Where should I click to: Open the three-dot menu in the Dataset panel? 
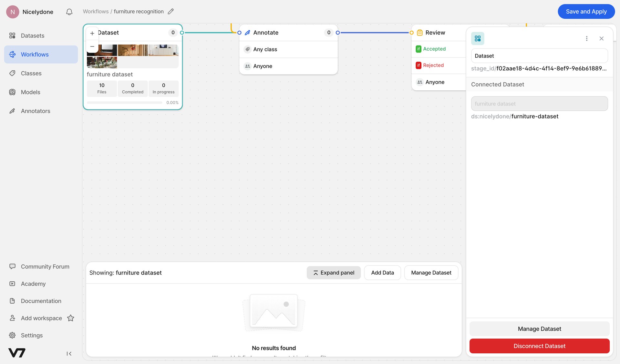tap(587, 38)
